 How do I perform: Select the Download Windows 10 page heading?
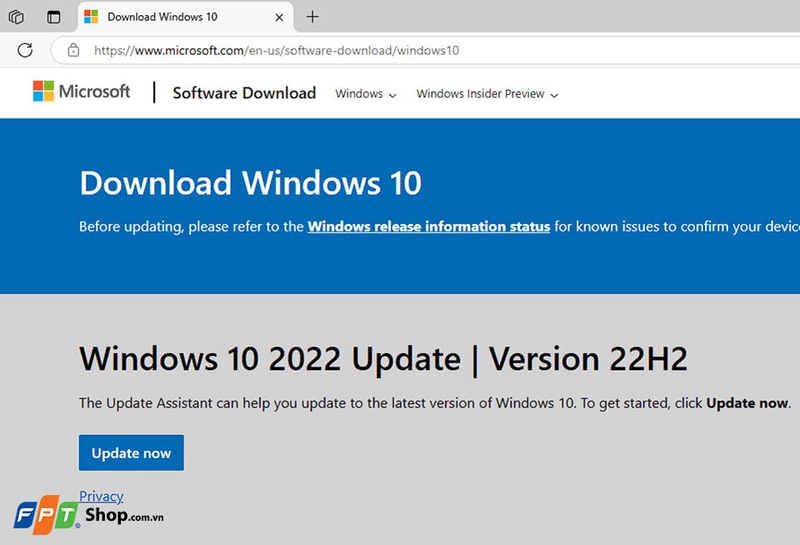(251, 183)
